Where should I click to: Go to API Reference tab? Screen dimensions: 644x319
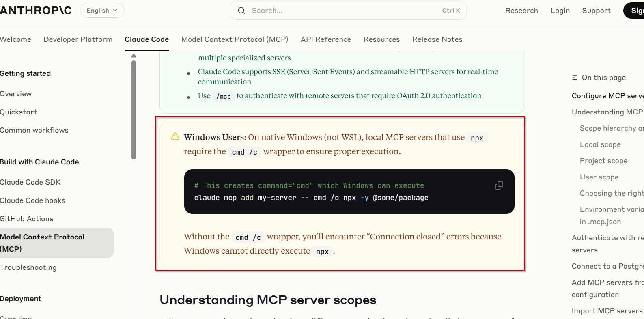326,39
